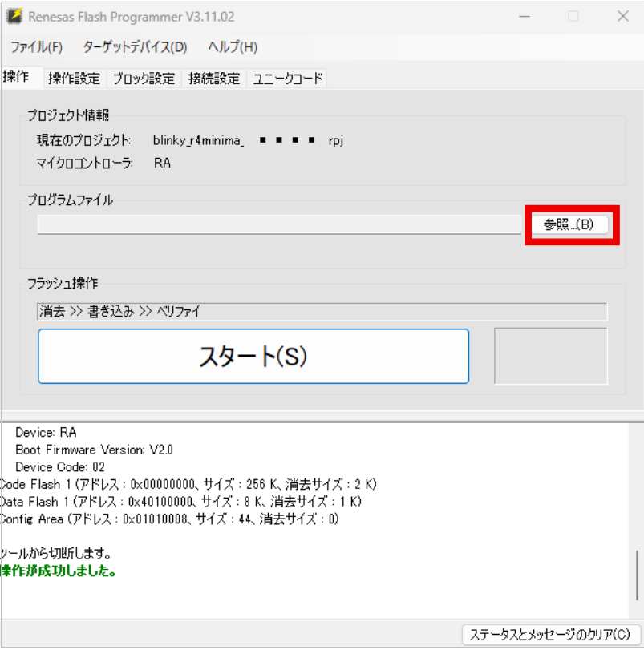Switch to the ブロック設定 tab
The image size is (644, 650).
[x=144, y=79]
